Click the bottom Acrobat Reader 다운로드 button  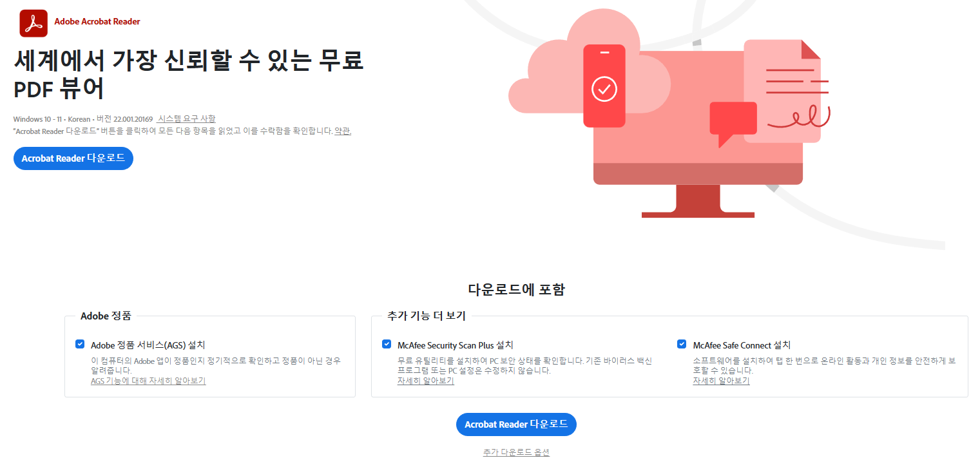516,424
